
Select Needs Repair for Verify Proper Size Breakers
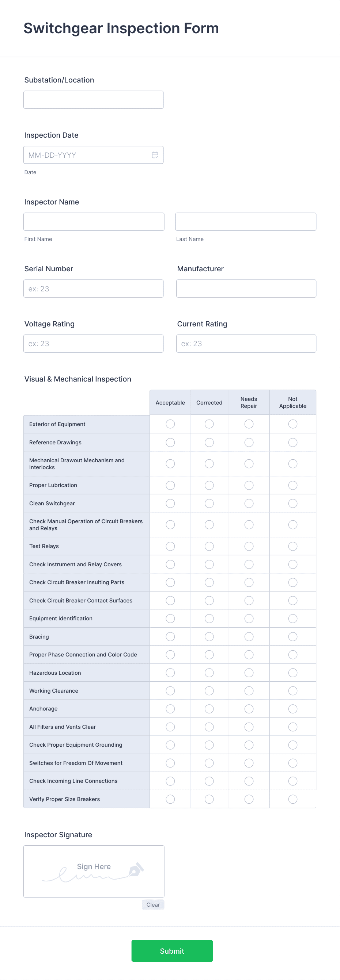pos(248,799)
